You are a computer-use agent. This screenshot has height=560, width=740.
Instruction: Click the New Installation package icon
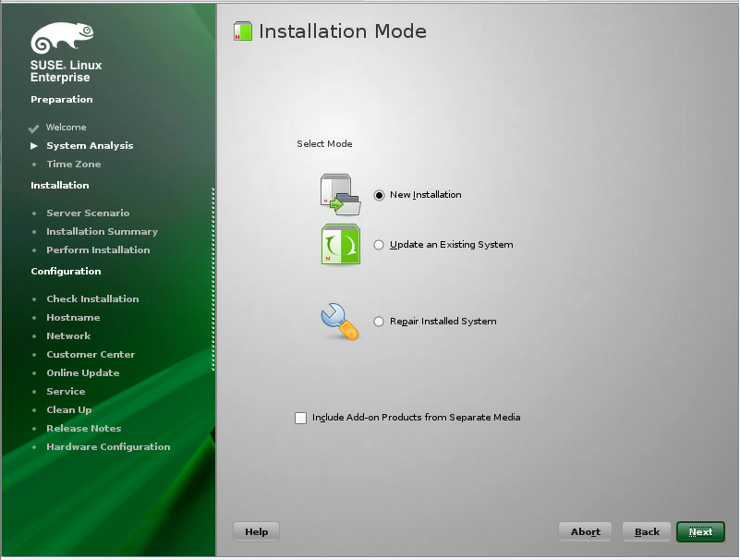pyautogui.click(x=340, y=195)
